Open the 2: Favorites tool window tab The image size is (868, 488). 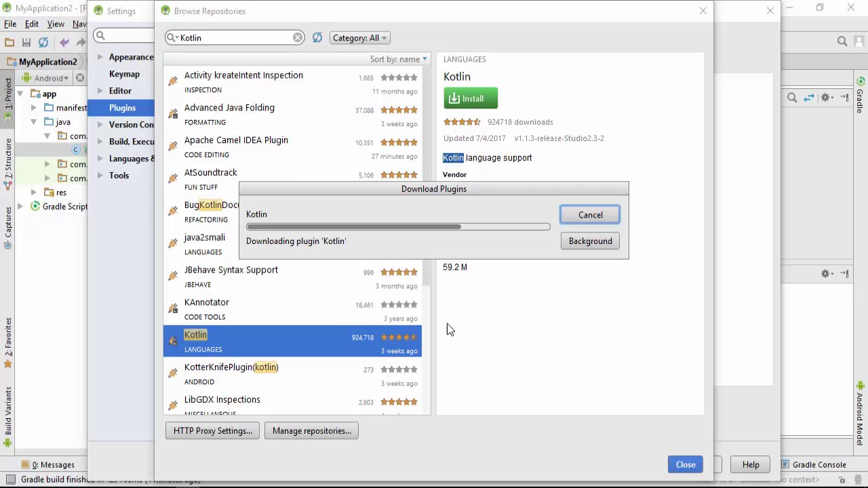pos(7,342)
